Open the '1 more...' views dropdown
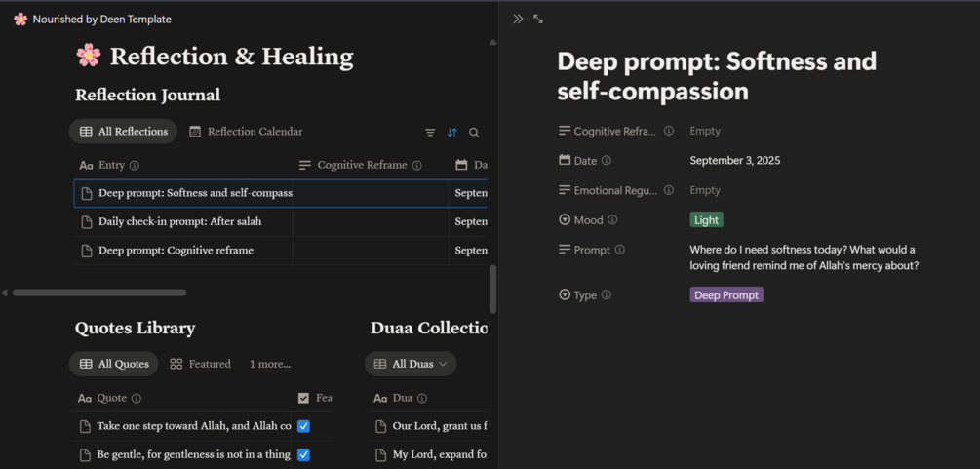This screenshot has width=980, height=469. coord(270,364)
